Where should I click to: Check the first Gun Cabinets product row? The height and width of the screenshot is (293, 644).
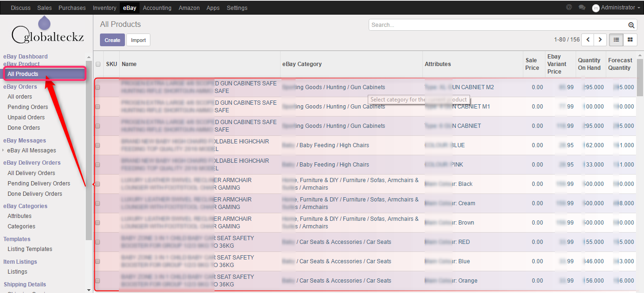pyautogui.click(x=98, y=87)
